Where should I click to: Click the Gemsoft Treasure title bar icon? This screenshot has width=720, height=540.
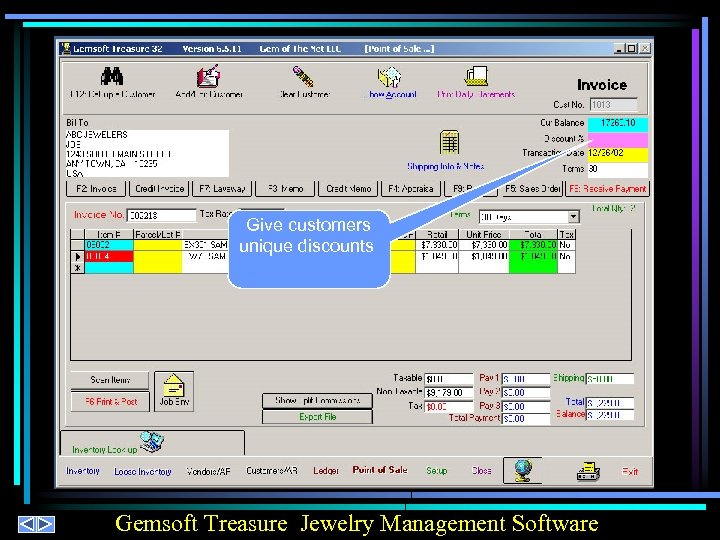pyautogui.click(x=66, y=48)
